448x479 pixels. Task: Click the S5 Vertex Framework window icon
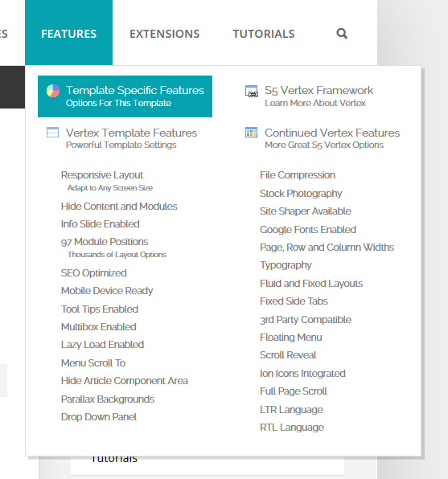pos(252,91)
